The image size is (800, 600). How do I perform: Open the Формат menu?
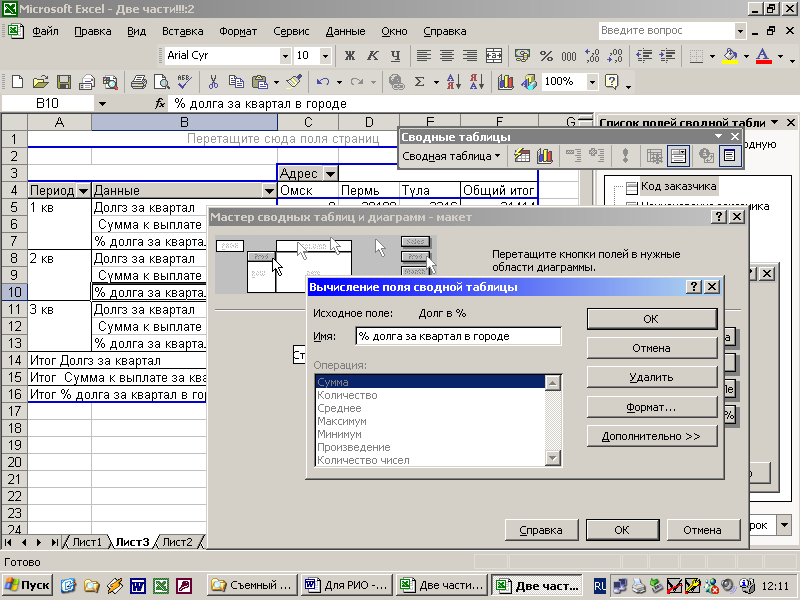[x=238, y=31]
